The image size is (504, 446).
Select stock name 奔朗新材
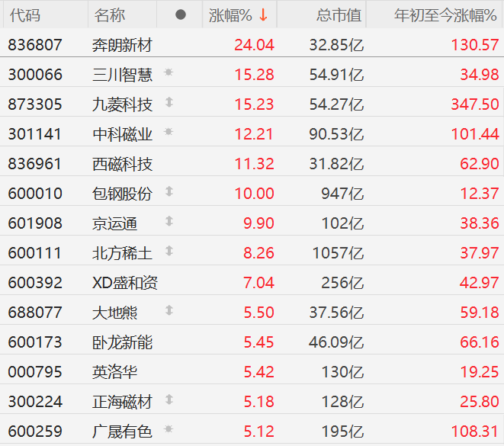click(x=122, y=45)
